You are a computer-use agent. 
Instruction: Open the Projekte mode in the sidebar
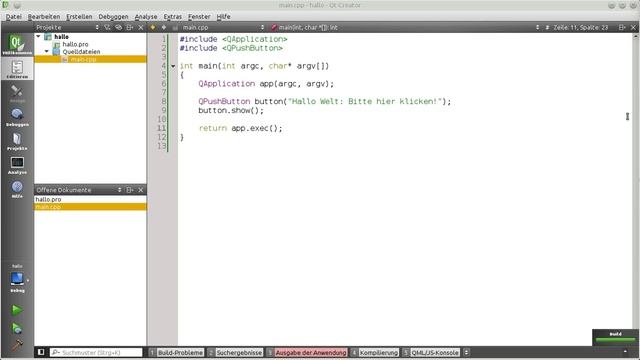17,141
